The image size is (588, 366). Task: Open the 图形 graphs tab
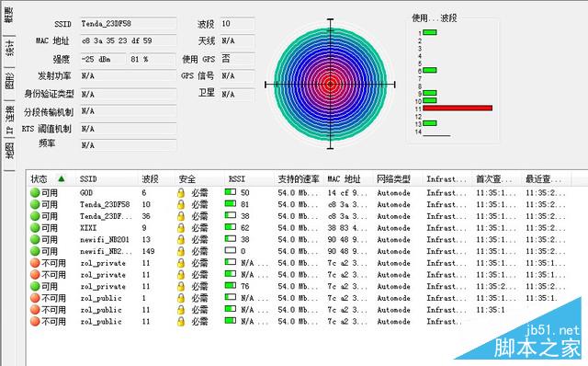coord(9,81)
